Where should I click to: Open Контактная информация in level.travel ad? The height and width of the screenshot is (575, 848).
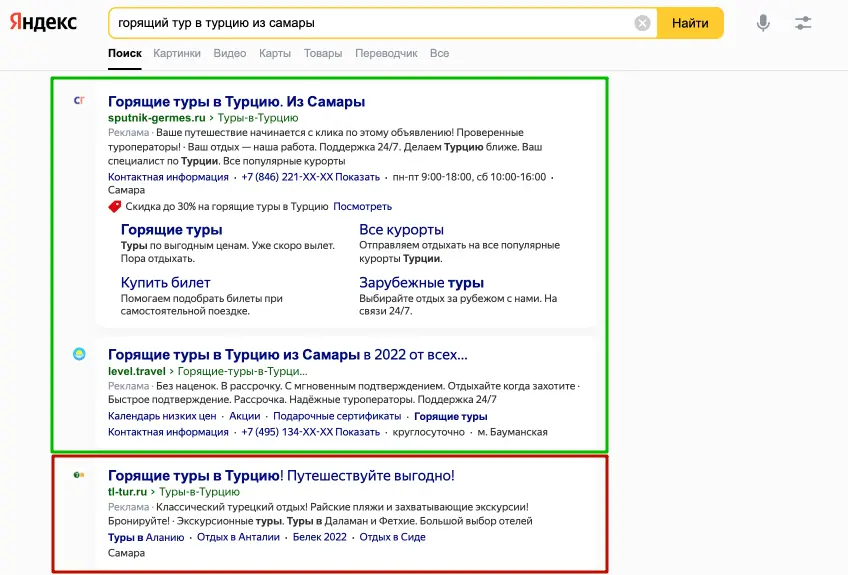point(168,432)
